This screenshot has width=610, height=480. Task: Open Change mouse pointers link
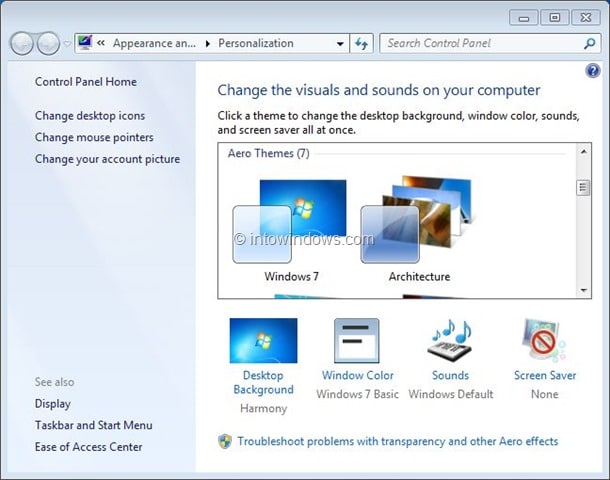coord(94,137)
